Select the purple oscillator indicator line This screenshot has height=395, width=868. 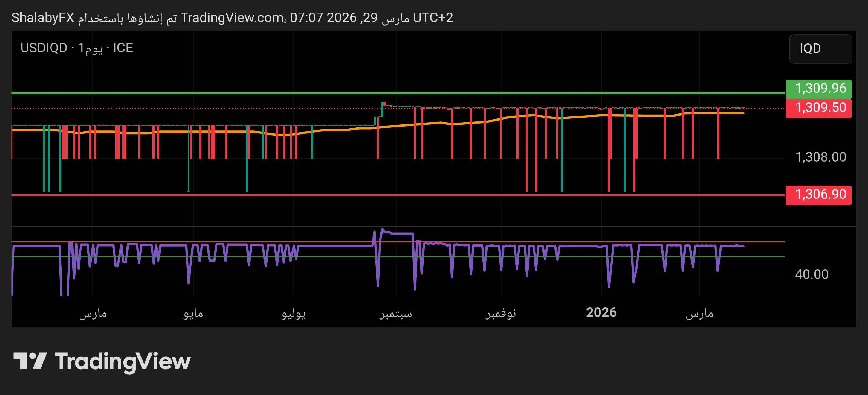coord(337,246)
